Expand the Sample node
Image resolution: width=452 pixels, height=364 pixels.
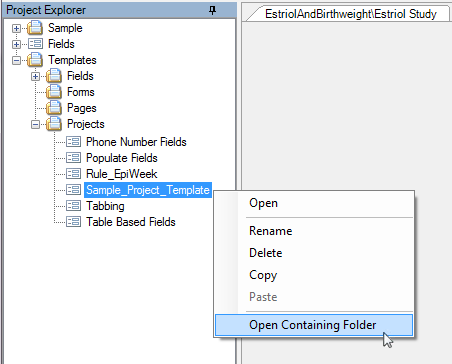pos(16,28)
